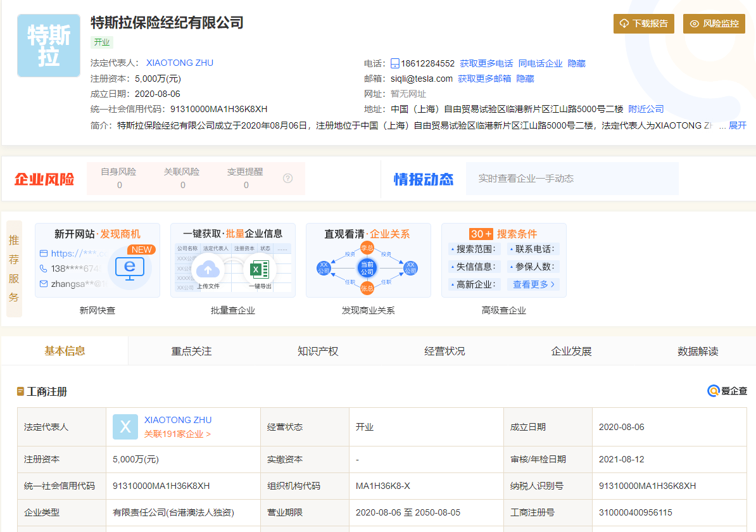Click the email siqli@tesla.com
Viewport: 756px width, 532px height.
[422, 79]
